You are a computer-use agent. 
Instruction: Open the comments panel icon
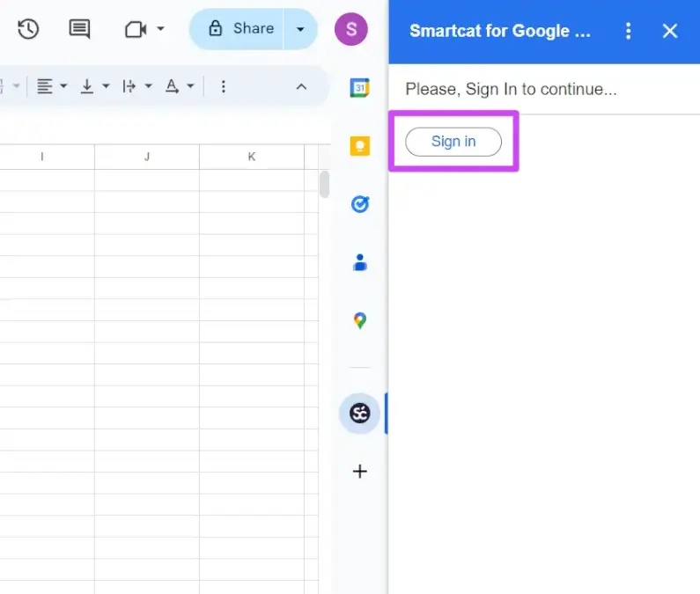[x=79, y=29]
